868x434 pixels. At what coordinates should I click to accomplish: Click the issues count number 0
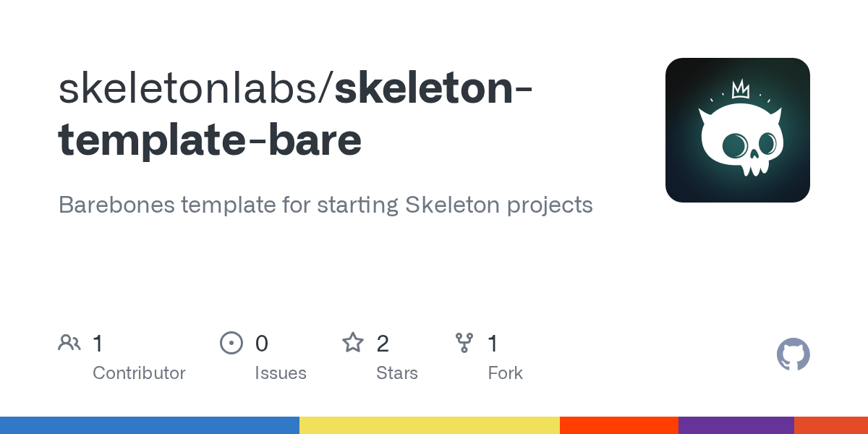[x=262, y=344]
